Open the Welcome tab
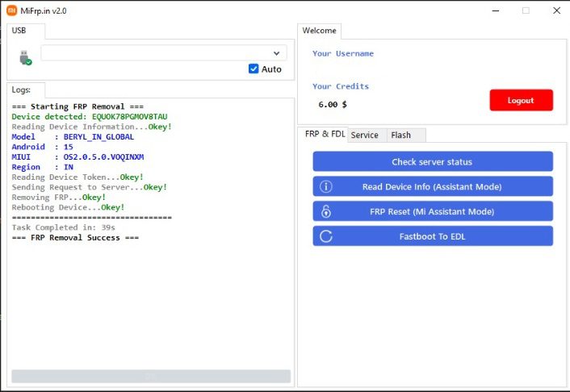 click(319, 31)
